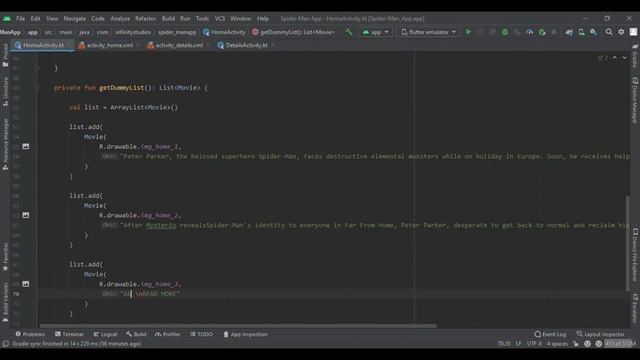Click the gutter image icon for second drawable
This screenshot has height=360, width=640.
pos(26,215)
